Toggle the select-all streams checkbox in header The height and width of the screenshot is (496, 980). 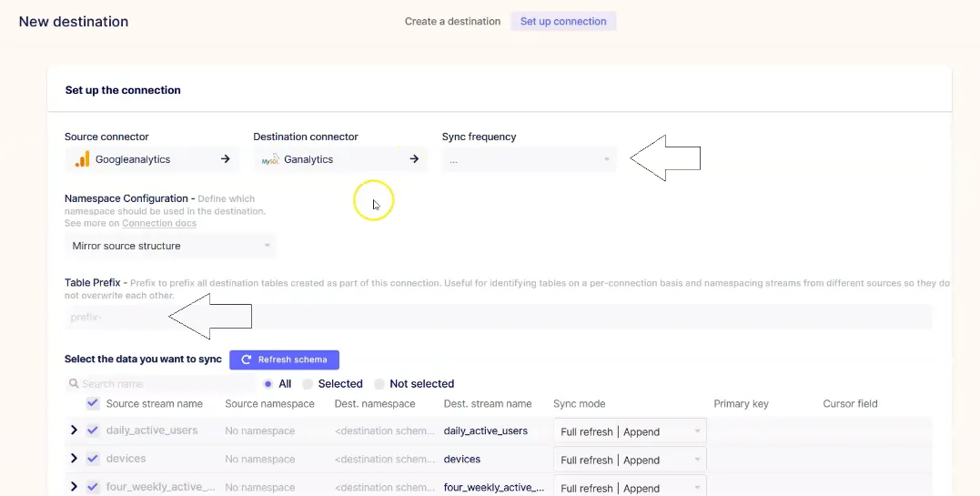point(93,403)
